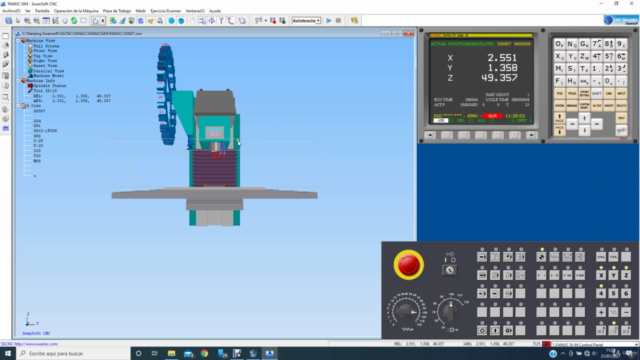Click the feedrate override rotary knob
Image resolution: width=640 pixels, height=360 pixels.
406,312
